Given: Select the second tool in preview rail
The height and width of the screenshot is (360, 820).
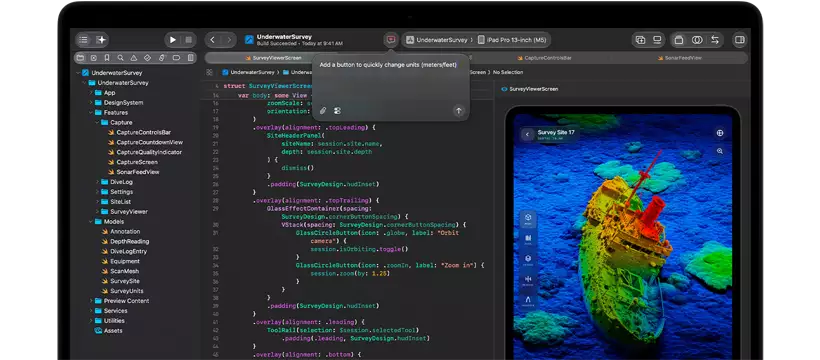Looking at the screenshot, I should pyautogui.click(x=528, y=239).
